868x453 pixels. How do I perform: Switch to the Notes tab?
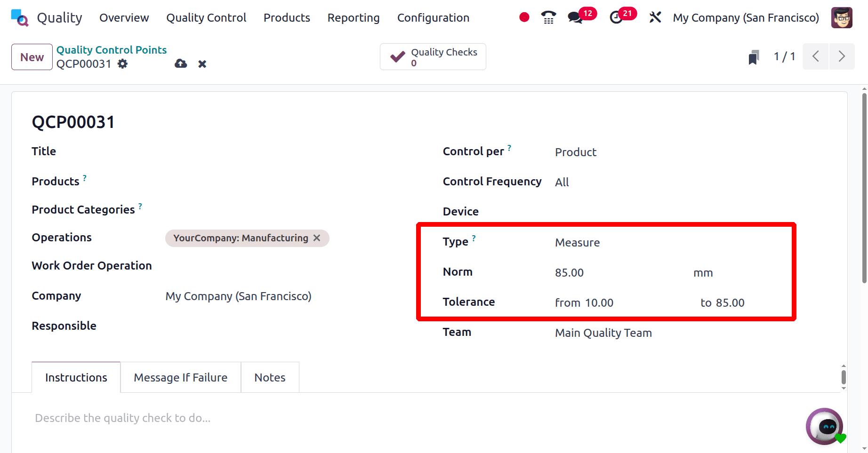(269, 377)
